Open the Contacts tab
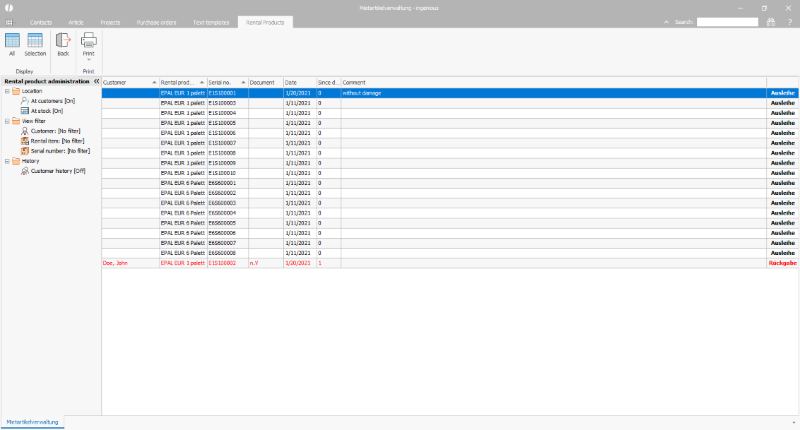 (x=41, y=21)
